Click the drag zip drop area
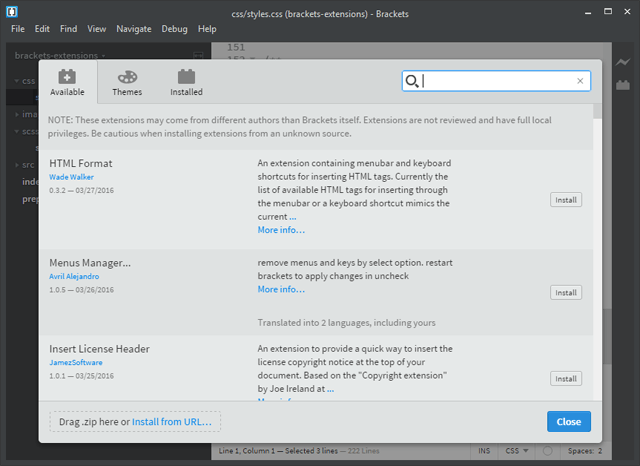 135,422
